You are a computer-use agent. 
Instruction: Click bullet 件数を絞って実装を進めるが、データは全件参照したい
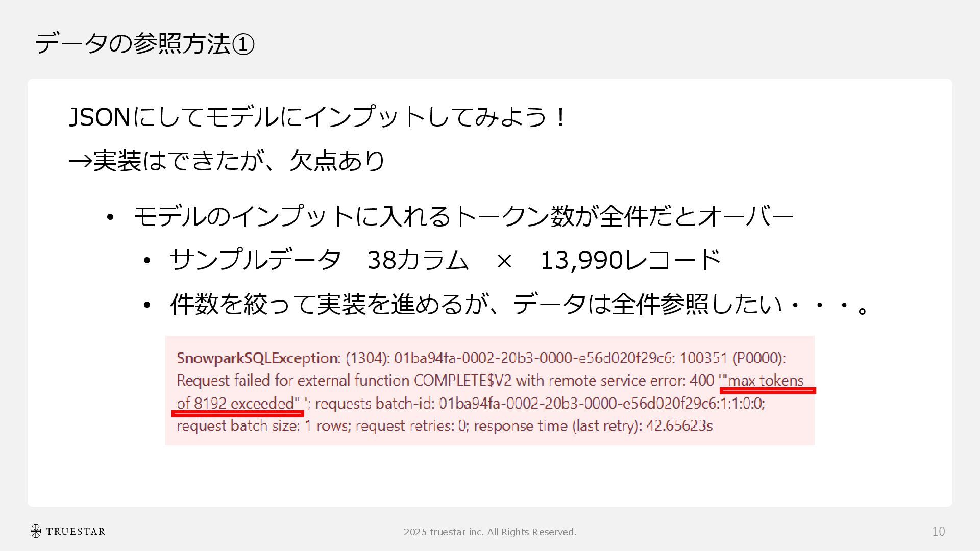tap(519, 304)
